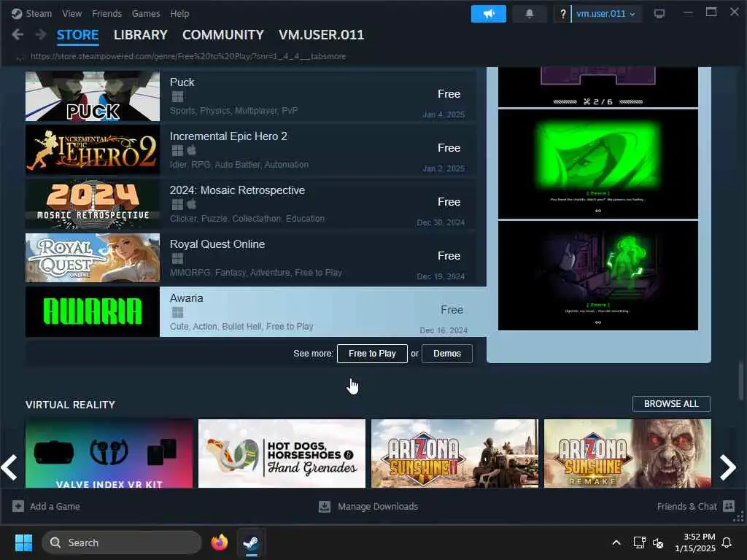The height and width of the screenshot is (560, 747).
Task: Open Incremental Epic Hero 2 entry
Action: 251,150
